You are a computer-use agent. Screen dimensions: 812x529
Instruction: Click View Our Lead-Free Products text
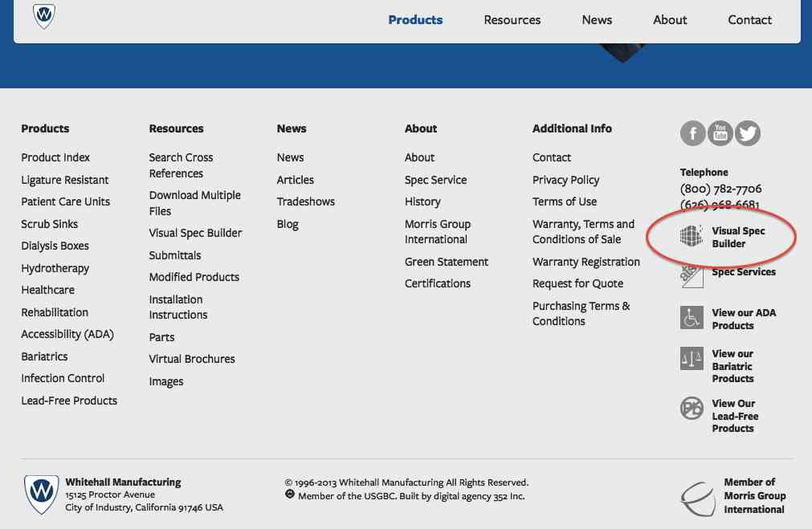pos(735,416)
